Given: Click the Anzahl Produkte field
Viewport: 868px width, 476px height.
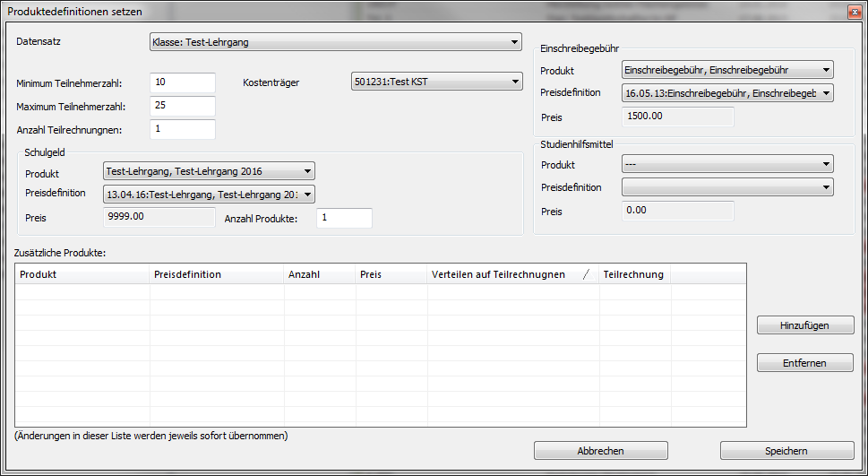Looking at the screenshot, I should [x=343, y=218].
